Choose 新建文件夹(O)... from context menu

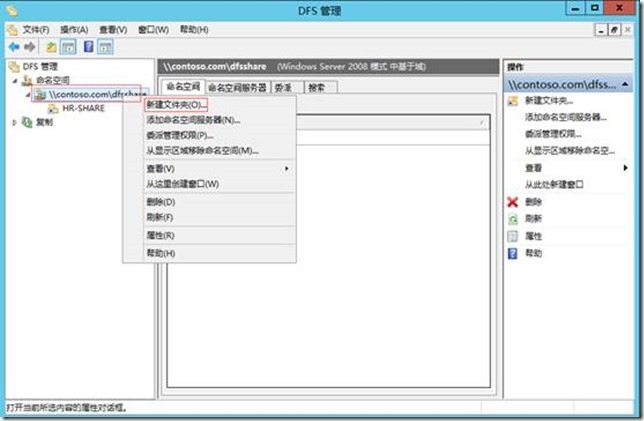(x=176, y=105)
